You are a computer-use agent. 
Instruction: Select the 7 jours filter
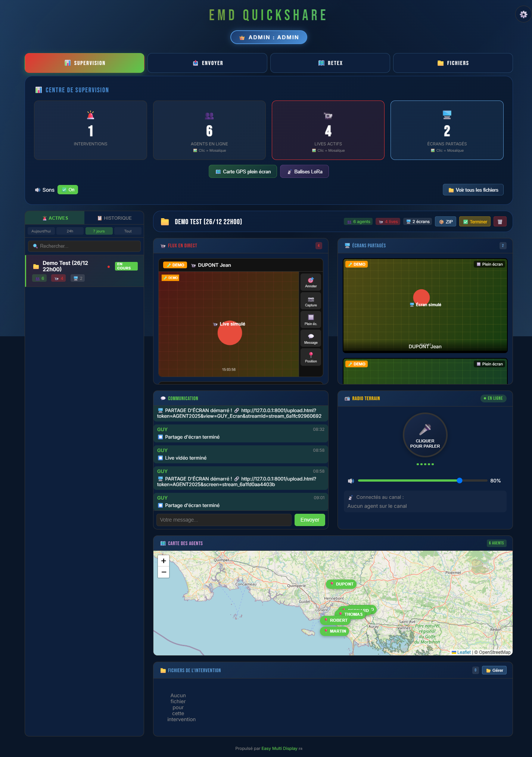click(x=99, y=231)
